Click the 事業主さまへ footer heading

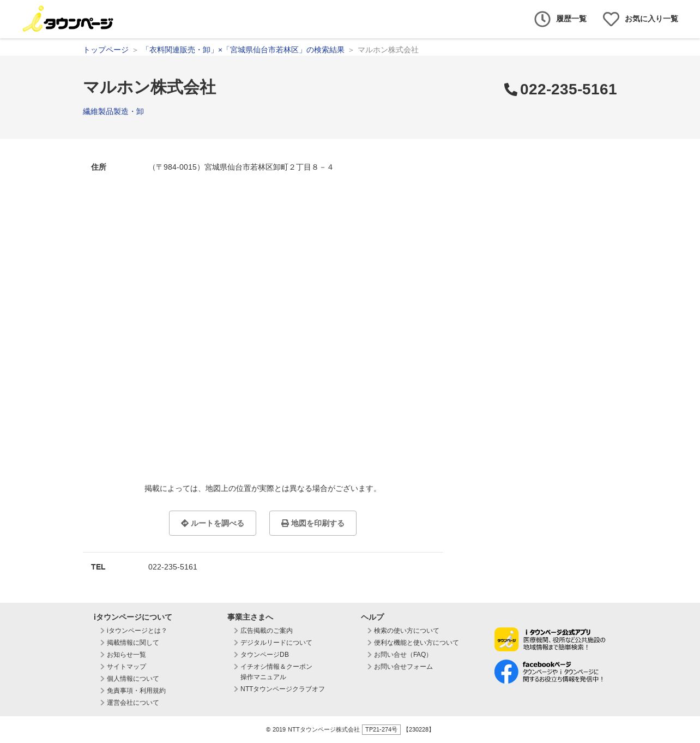click(x=250, y=617)
